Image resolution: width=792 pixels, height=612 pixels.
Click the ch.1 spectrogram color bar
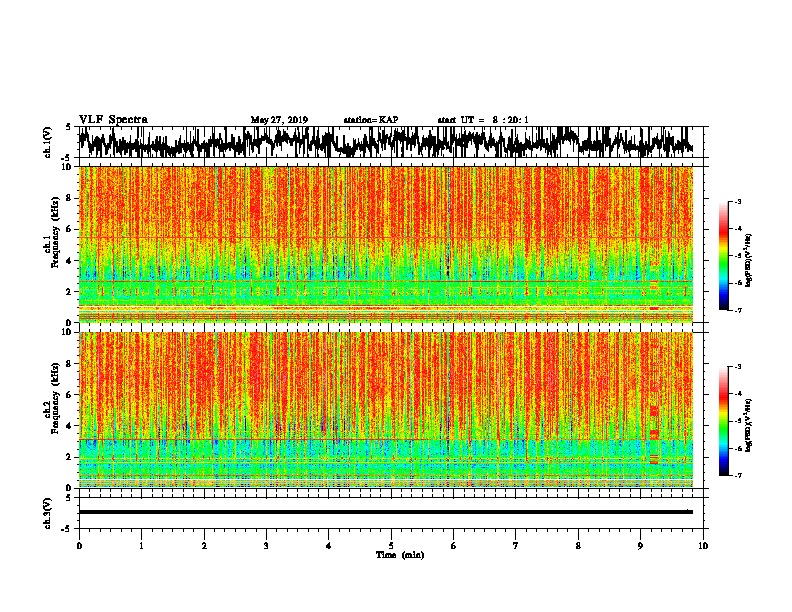[x=723, y=256]
